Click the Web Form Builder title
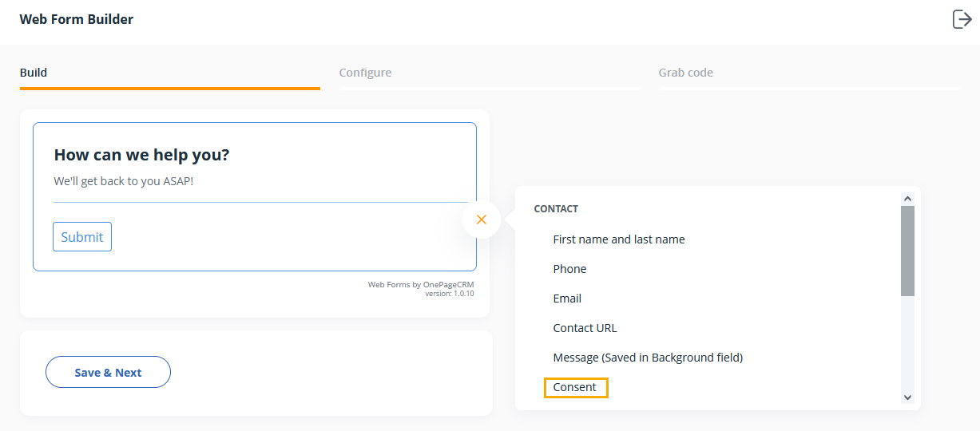Viewport: 980px width, 431px height. tap(77, 19)
